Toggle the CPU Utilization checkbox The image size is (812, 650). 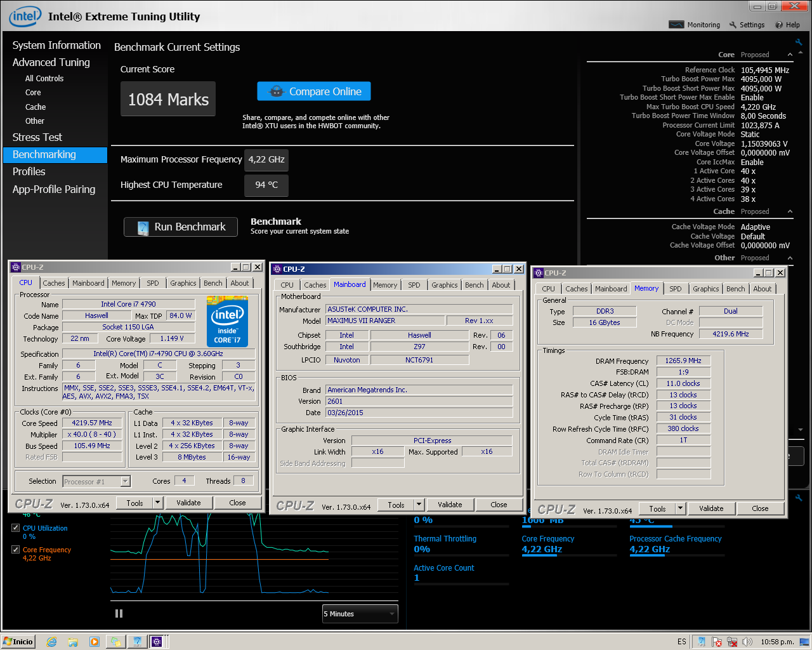coord(15,527)
